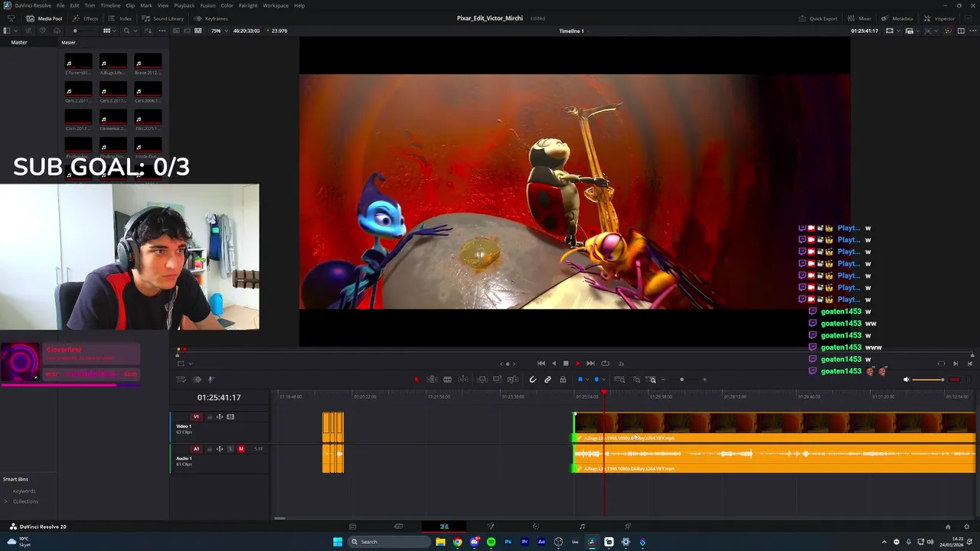This screenshot has width=980, height=551.
Task: Open the File menu
Action: tap(60, 5)
